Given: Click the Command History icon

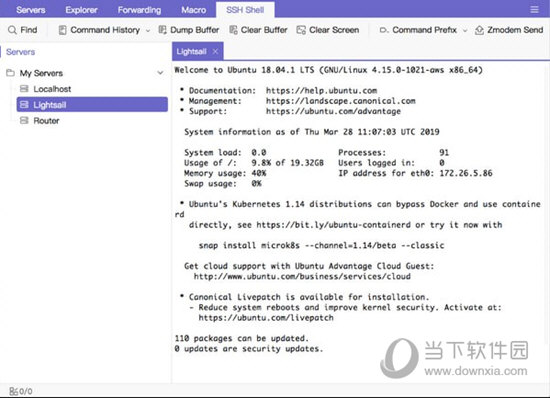Looking at the screenshot, I should (62, 30).
